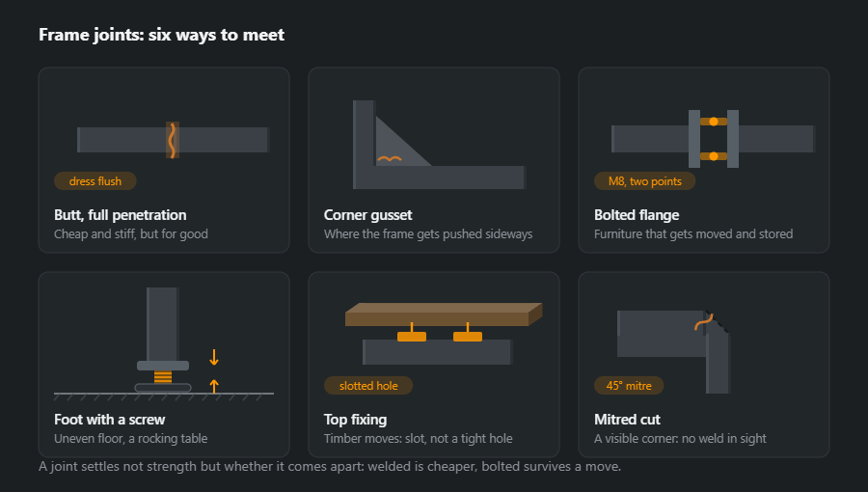Open the 'Corner gusset' card title
Viewport: 868px width, 492px height.
click(x=368, y=215)
